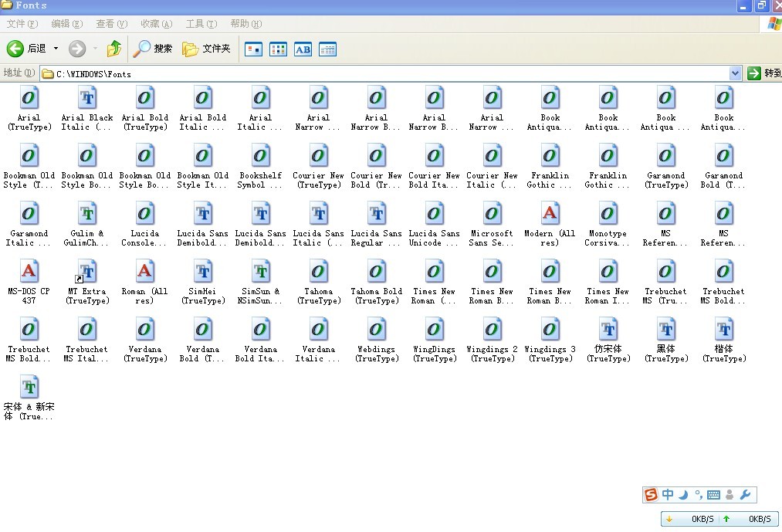Switch to List view button
Viewport: 782px width, 532px height.
[x=278, y=49]
